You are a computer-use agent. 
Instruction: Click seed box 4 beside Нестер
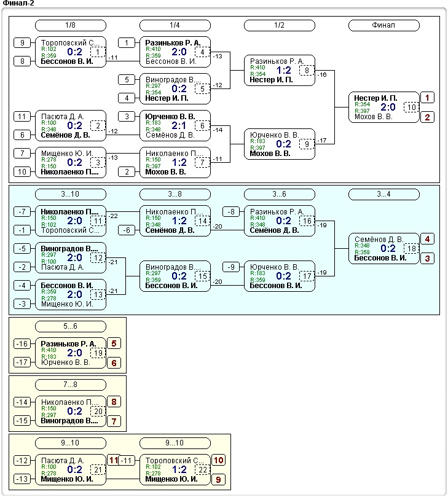(127, 98)
